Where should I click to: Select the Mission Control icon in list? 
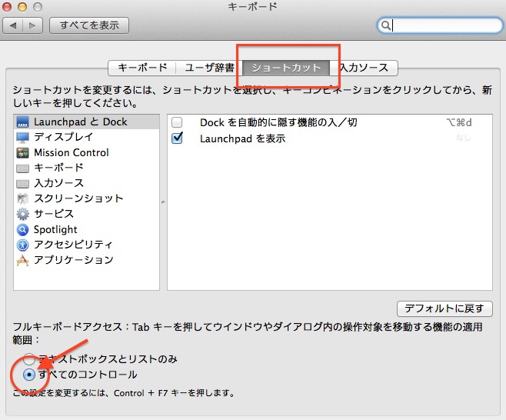click(x=22, y=152)
